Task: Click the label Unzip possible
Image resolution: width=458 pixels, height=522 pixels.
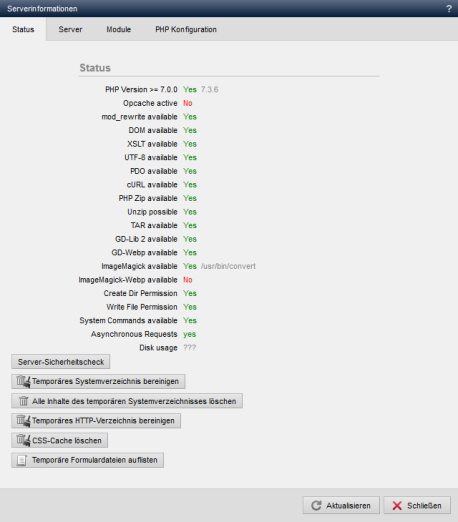Action: click(152, 212)
